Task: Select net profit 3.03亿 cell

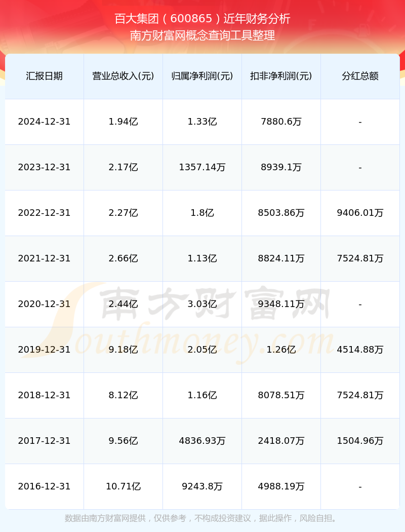Action: click(202, 304)
